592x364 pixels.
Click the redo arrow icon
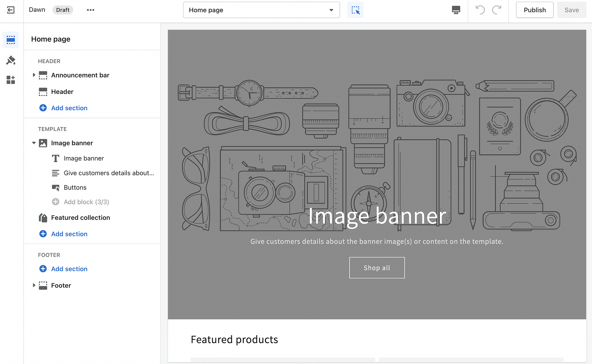497,10
